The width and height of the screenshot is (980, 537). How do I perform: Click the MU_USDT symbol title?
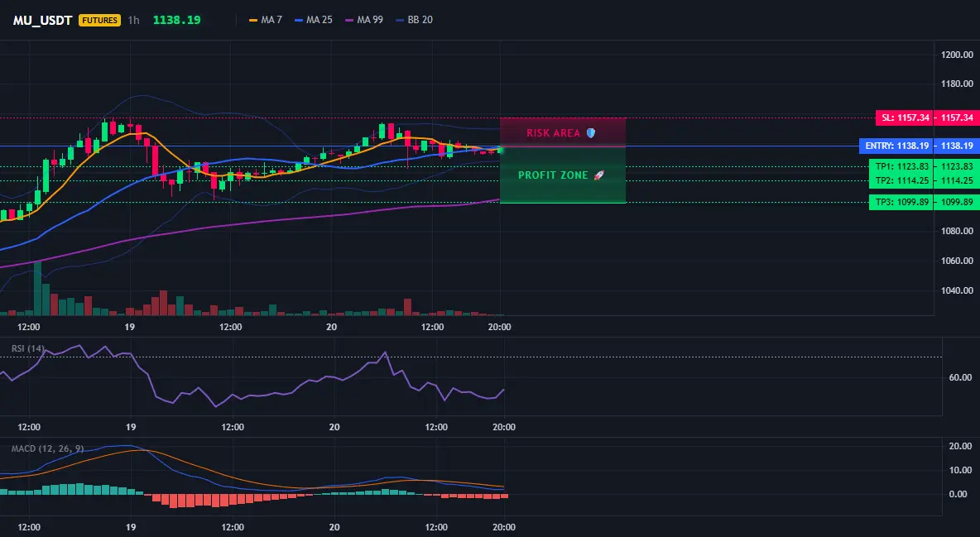42,20
